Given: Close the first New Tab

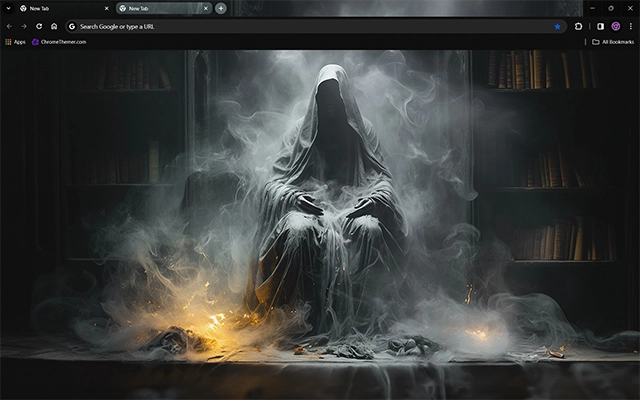Looking at the screenshot, I should (107, 8).
